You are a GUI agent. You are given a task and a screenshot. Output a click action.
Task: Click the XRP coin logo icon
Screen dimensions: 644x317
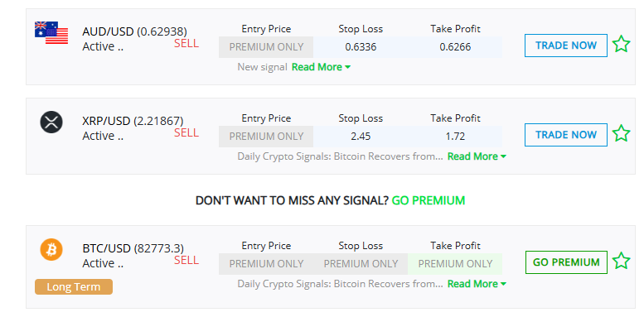(x=51, y=122)
